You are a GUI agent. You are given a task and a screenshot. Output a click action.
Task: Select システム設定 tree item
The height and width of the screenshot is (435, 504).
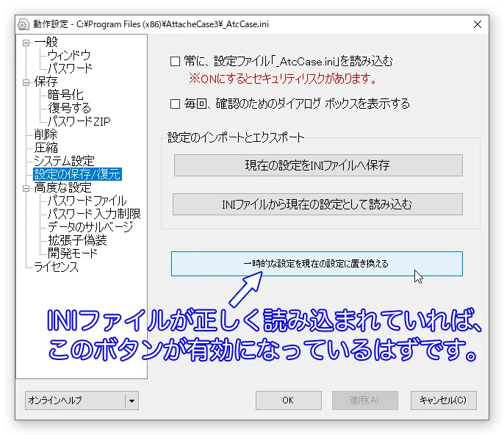[64, 161]
